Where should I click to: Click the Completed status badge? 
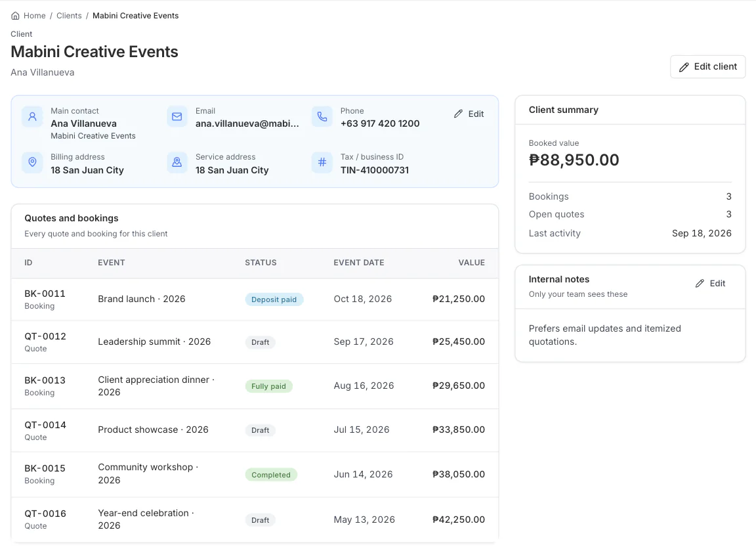271,476
